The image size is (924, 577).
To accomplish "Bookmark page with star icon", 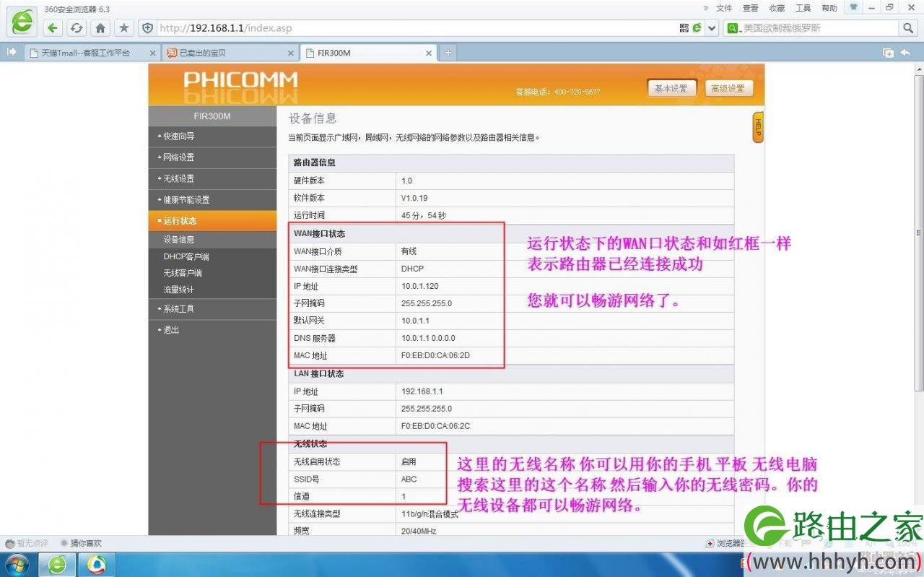I will pyautogui.click(x=124, y=28).
